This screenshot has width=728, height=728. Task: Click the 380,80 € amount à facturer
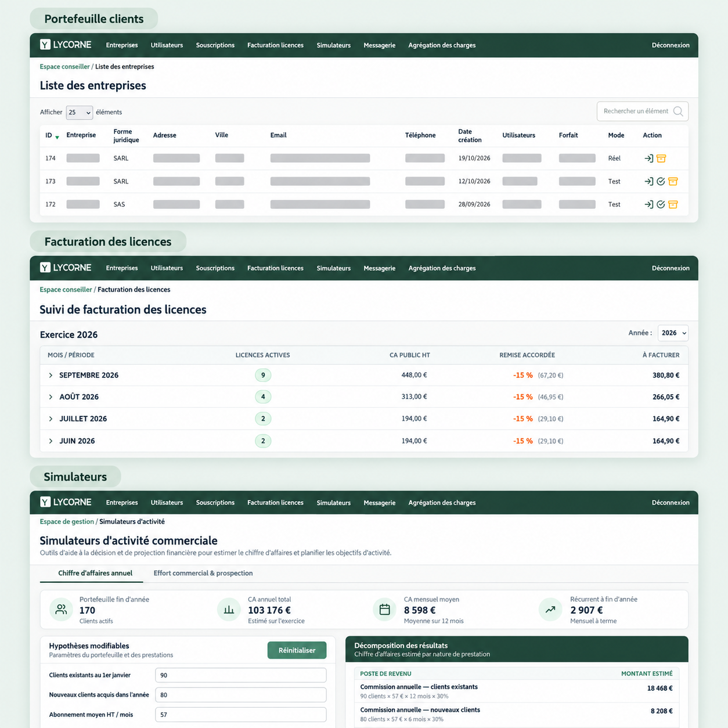666,376
